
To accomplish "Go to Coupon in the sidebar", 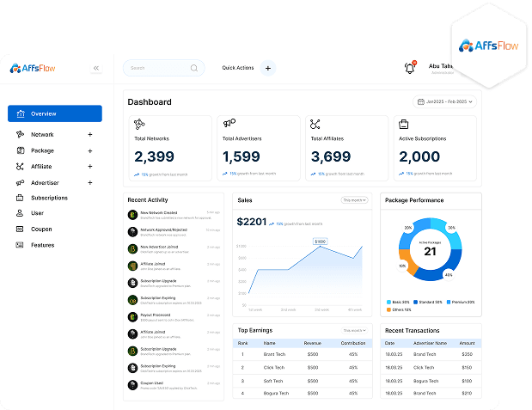I will 40,229.
